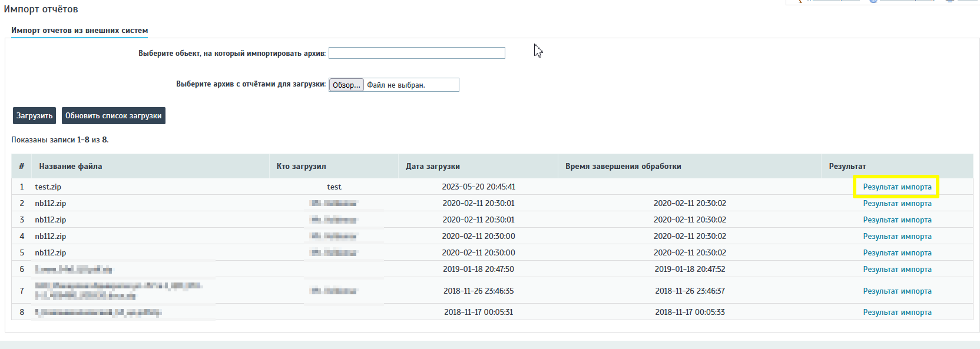
Task: Open import result for 2018-11-17 upload
Action: (897, 313)
